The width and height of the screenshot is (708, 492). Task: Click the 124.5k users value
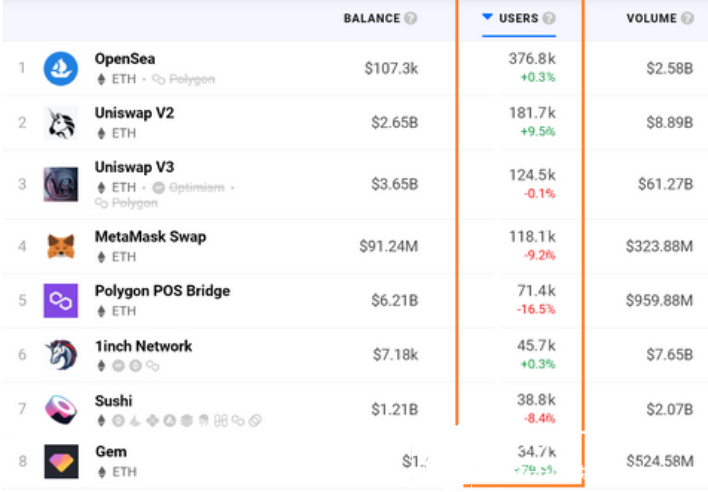click(x=532, y=175)
